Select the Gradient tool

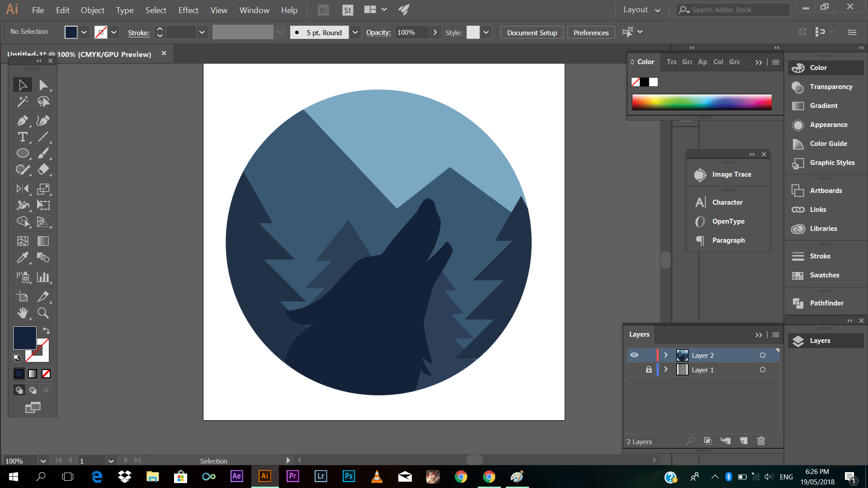coord(43,241)
